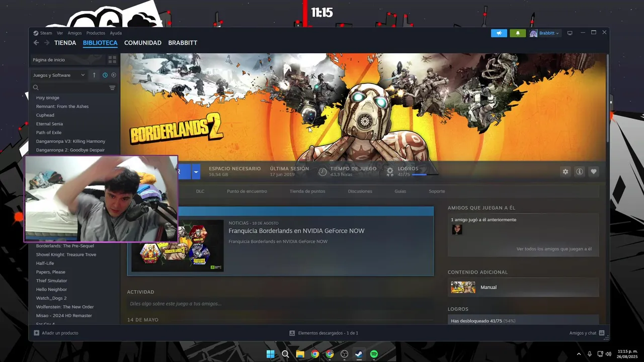644x362 pixels.
Task: Open OBS Studio from taskbar
Action: pyautogui.click(x=344, y=353)
